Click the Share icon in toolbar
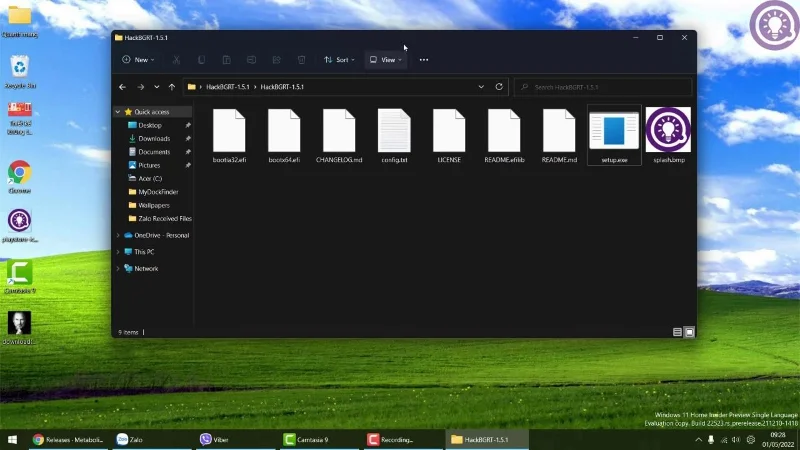The height and width of the screenshot is (450, 800). pyautogui.click(x=277, y=60)
